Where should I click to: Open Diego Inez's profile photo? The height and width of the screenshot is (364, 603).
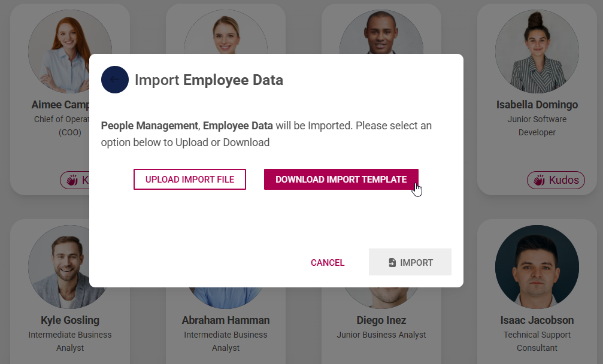[381, 267]
